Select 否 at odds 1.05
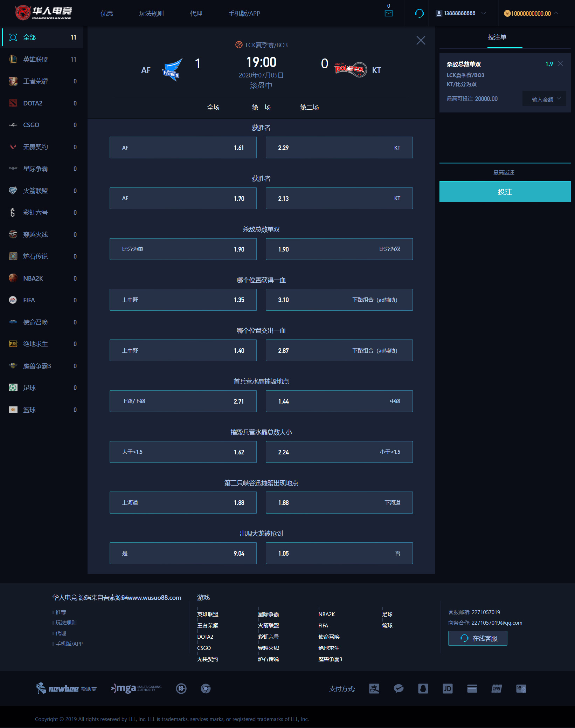575x728 pixels. point(339,553)
